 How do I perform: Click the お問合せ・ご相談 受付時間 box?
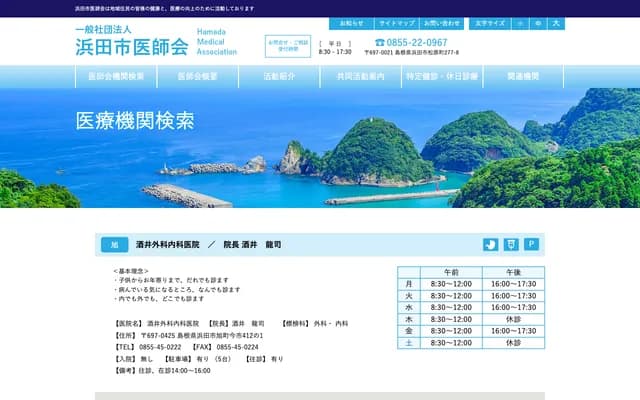288,46
